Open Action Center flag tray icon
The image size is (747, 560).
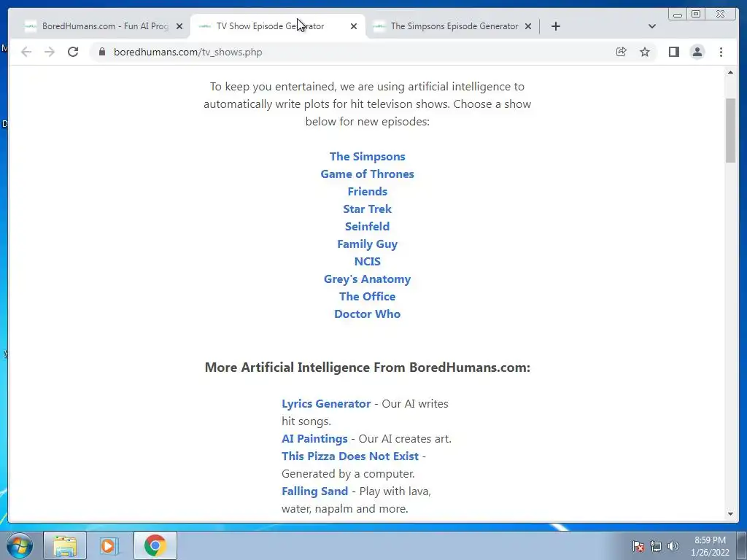point(638,546)
